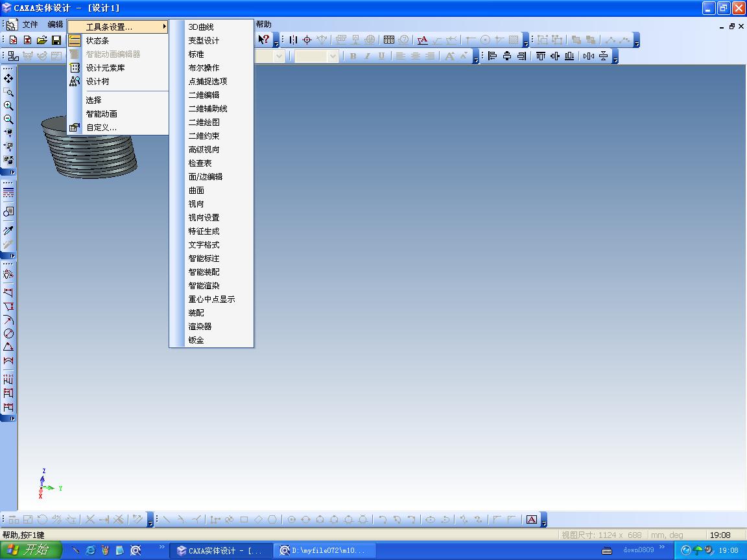Click the table grid icon in top toolbar

[389, 40]
